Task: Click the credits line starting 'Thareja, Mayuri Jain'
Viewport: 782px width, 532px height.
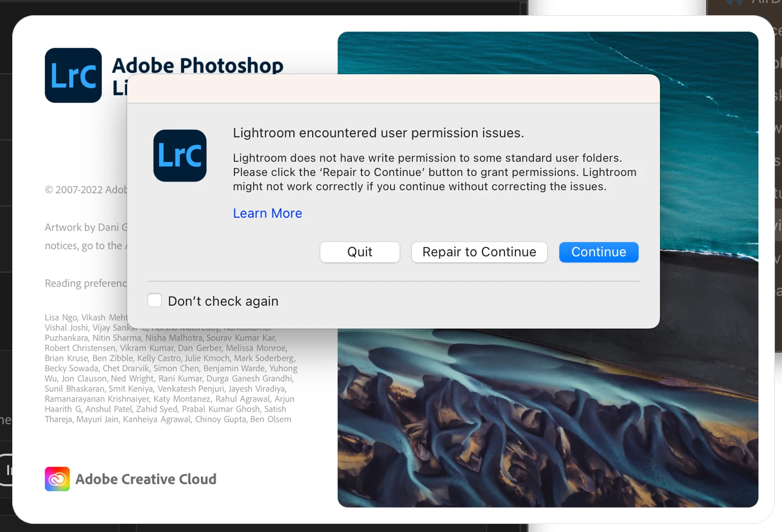Action: point(168,419)
